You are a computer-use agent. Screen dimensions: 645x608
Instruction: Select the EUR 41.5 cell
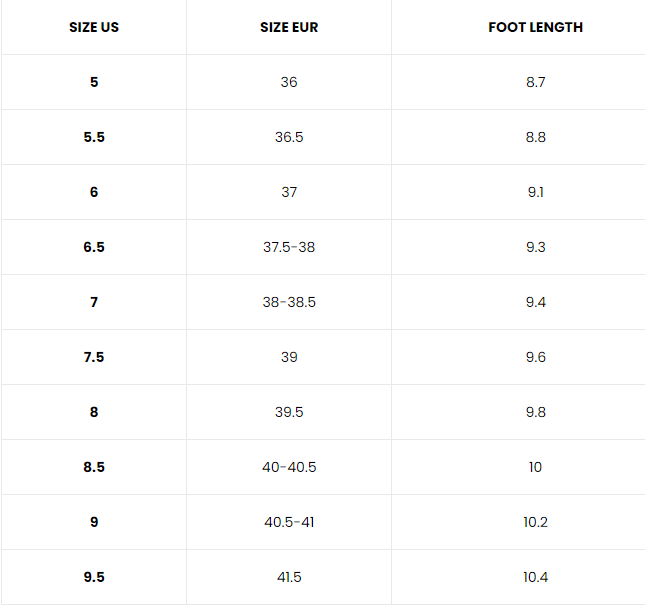289,577
